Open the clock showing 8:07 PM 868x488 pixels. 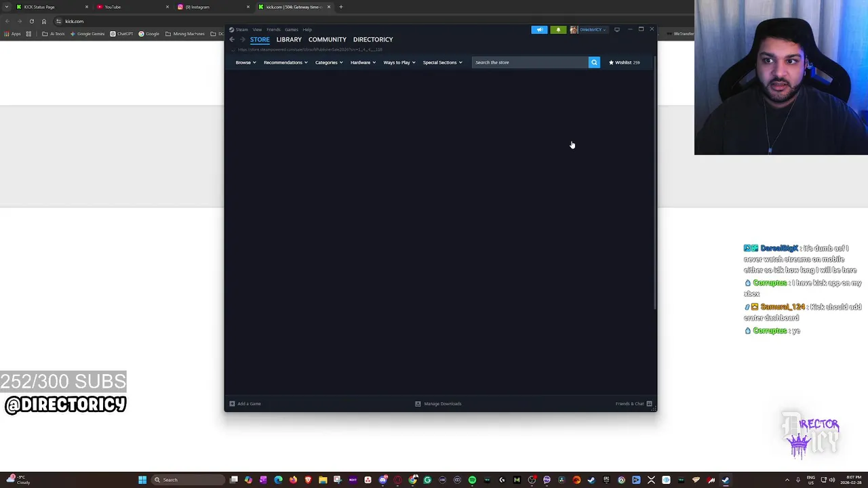tap(852, 480)
